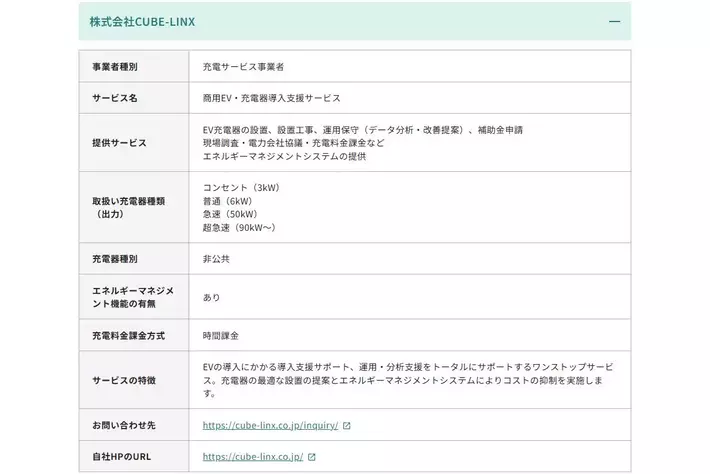Click the コンセント（3kW） entry

pyautogui.click(x=241, y=187)
